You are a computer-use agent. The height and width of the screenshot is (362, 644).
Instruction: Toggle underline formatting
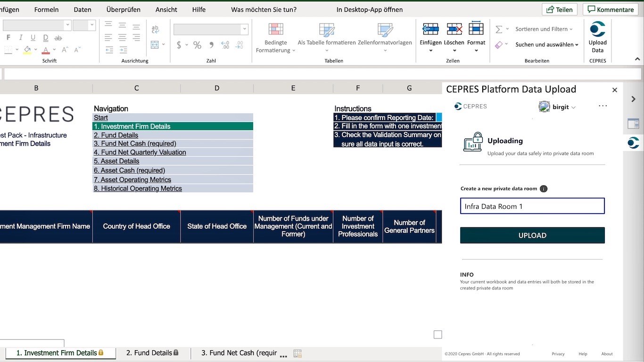[x=33, y=38]
